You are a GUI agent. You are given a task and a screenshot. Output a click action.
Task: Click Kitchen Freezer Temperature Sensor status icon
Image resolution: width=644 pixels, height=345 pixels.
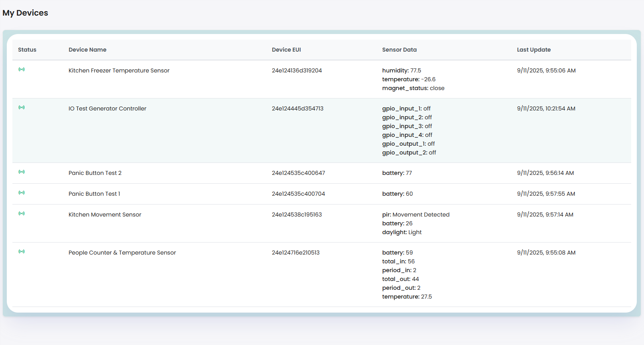pyautogui.click(x=22, y=70)
